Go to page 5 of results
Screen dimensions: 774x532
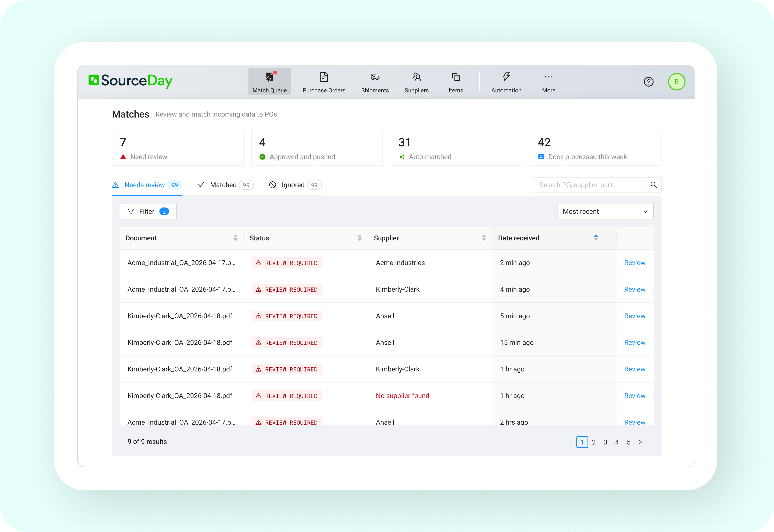click(x=629, y=442)
